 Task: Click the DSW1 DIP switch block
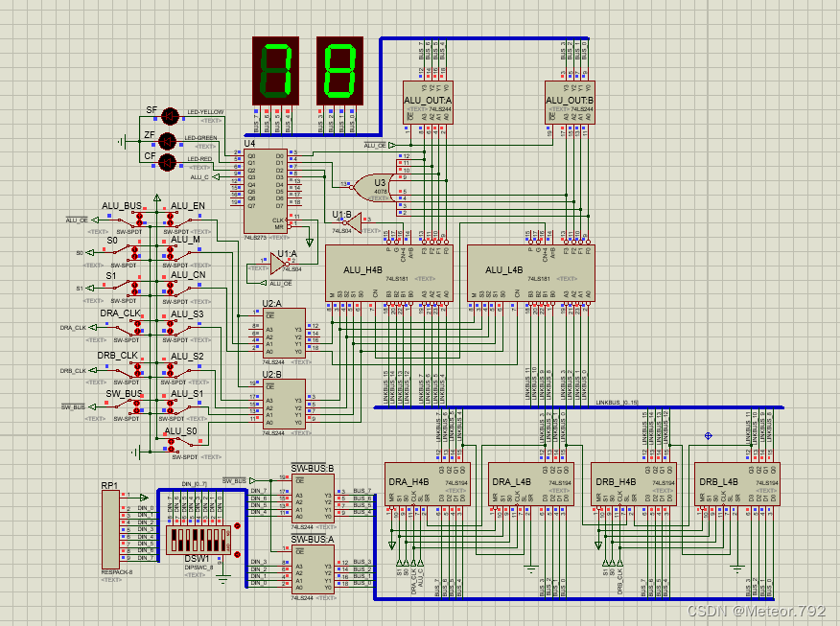click(198, 540)
